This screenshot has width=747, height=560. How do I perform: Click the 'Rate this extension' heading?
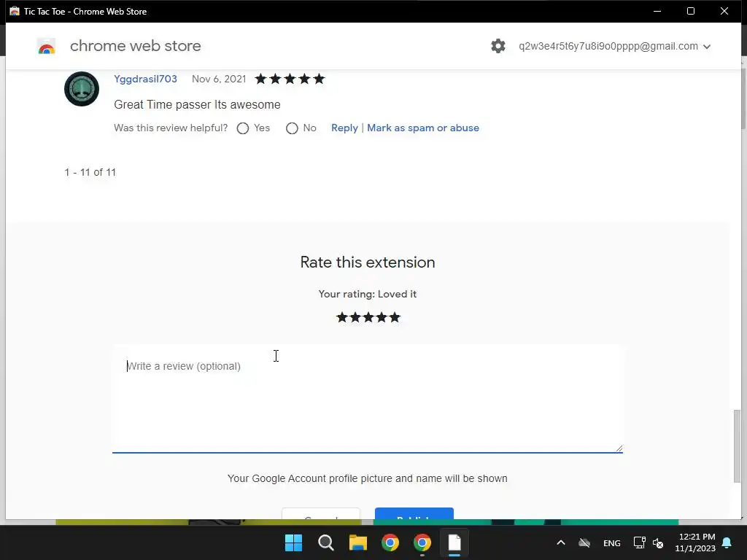368,262
